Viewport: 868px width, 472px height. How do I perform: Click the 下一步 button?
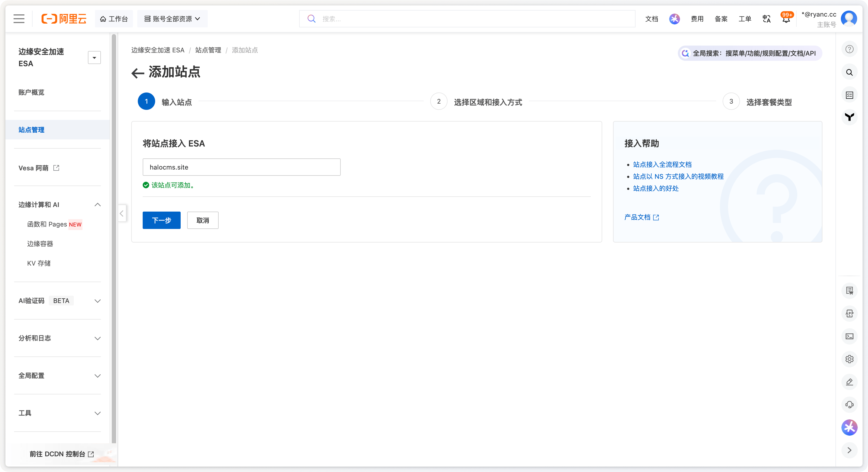coord(161,220)
